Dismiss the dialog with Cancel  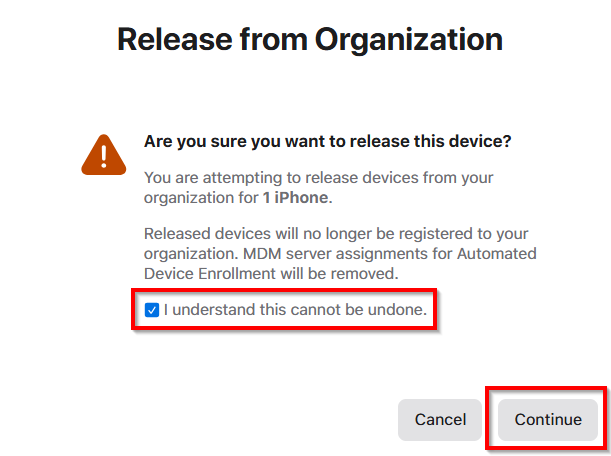pyautogui.click(x=440, y=420)
